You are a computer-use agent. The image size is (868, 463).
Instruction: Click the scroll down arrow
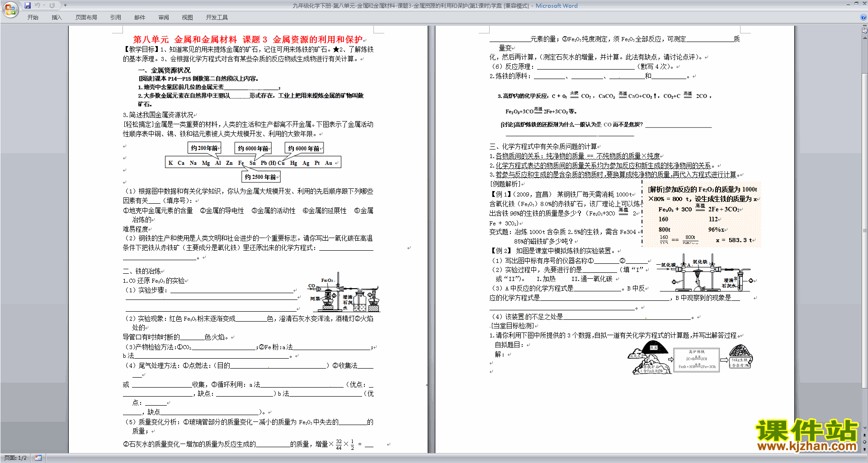(x=865, y=428)
